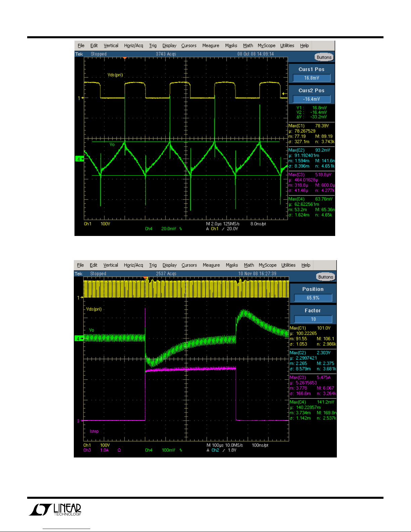The width and height of the screenshot is (411, 532).
Task: Click M 2.0µs 125MS/s timebase readout
Action: pyautogui.click(x=223, y=224)
